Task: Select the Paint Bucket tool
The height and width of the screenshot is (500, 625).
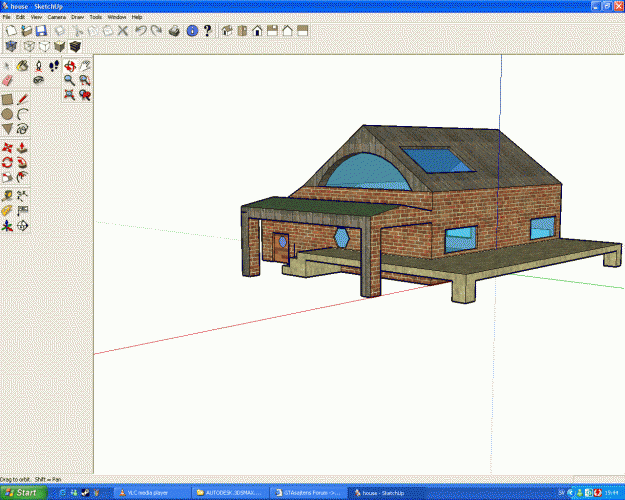Action: (22, 65)
